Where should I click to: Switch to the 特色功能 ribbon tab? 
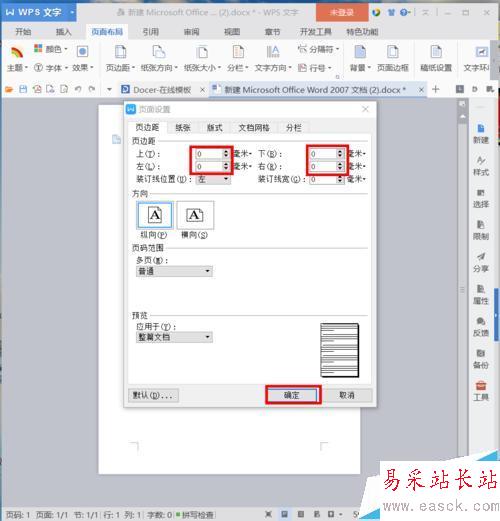[362, 32]
